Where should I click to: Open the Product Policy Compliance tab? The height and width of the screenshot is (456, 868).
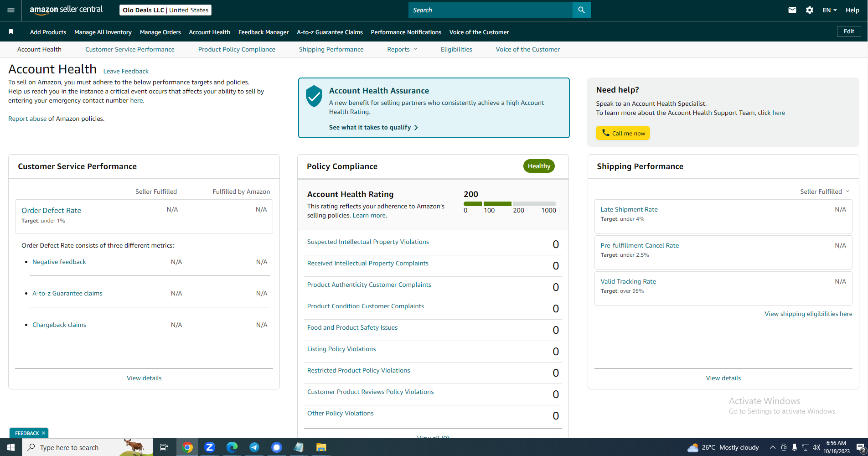click(x=237, y=49)
